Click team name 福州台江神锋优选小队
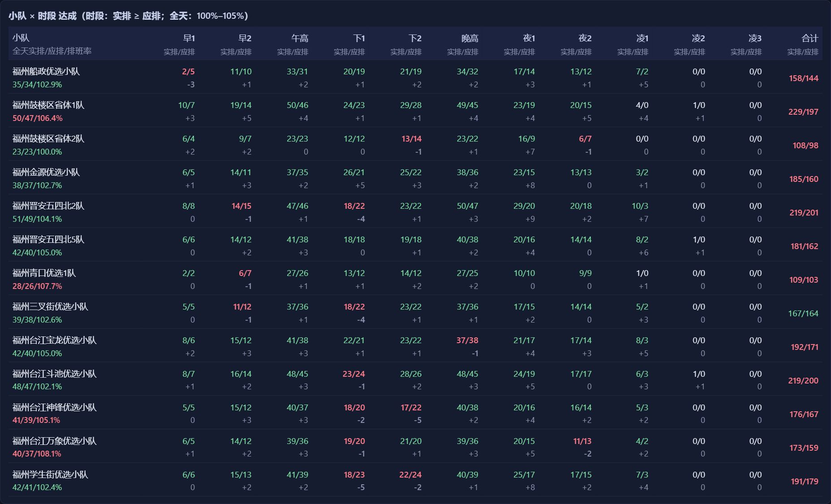 [55, 407]
